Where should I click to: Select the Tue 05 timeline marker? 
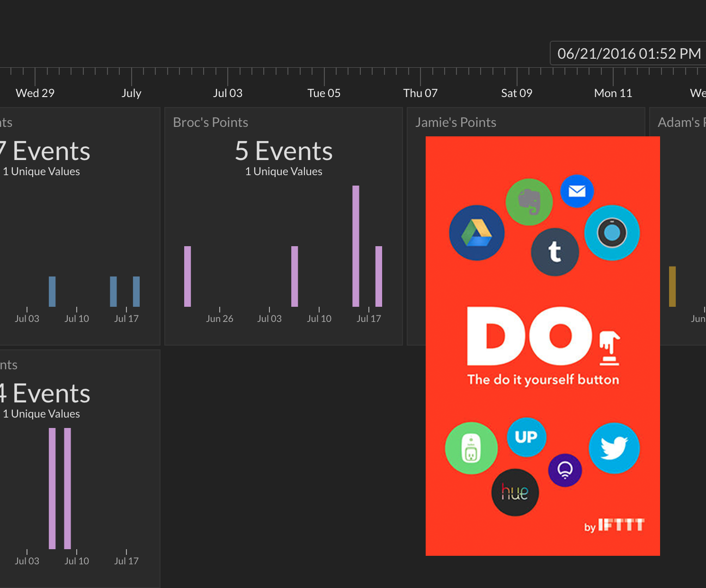point(324,93)
